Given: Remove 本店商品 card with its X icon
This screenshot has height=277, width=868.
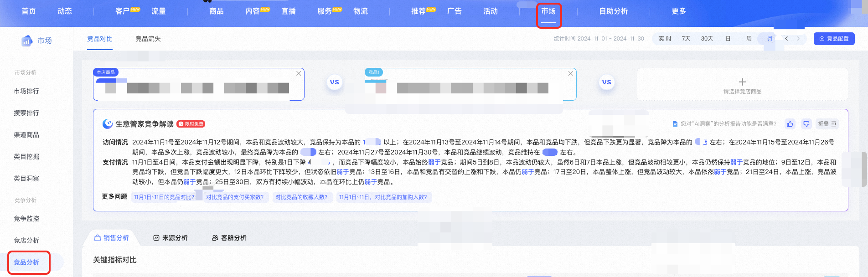Looking at the screenshot, I should [299, 73].
